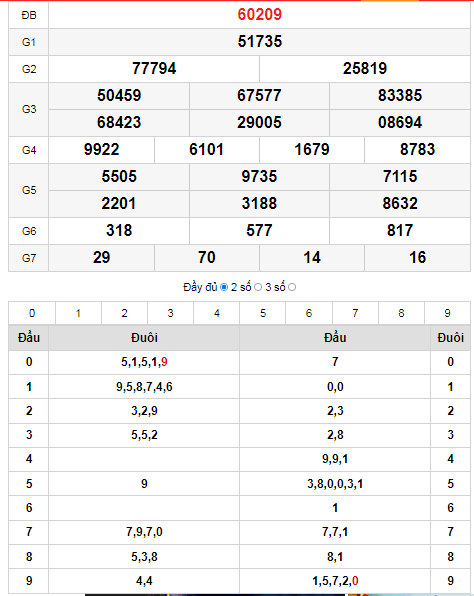
Task: Click tail values '5,1,5,1,9' for head 0
Action: coord(144,362)
